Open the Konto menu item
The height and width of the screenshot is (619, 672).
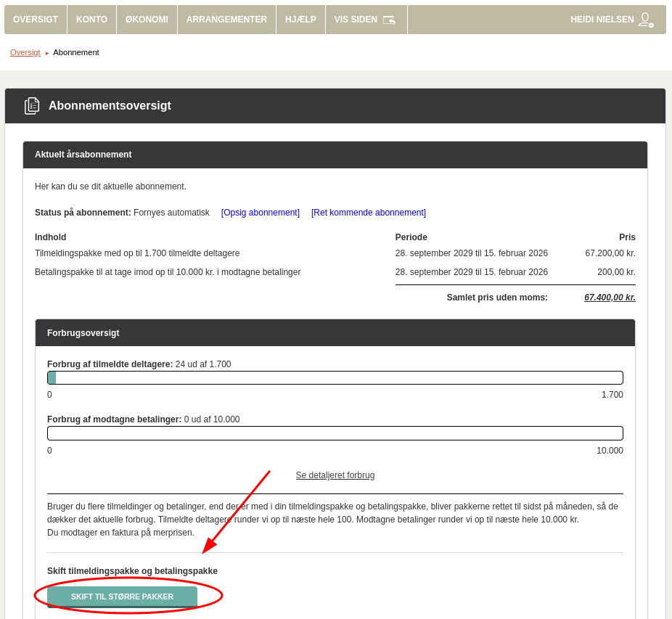coord(91,20)
